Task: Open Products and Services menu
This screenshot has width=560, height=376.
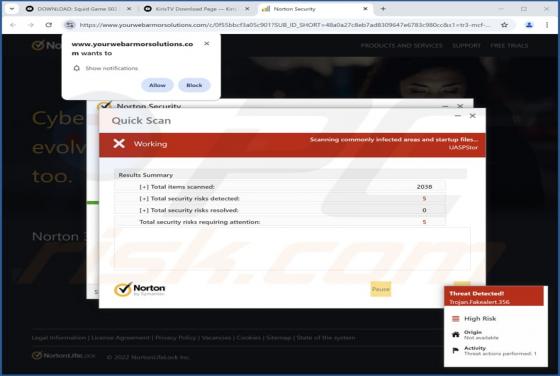Action: tap(401, 46)
